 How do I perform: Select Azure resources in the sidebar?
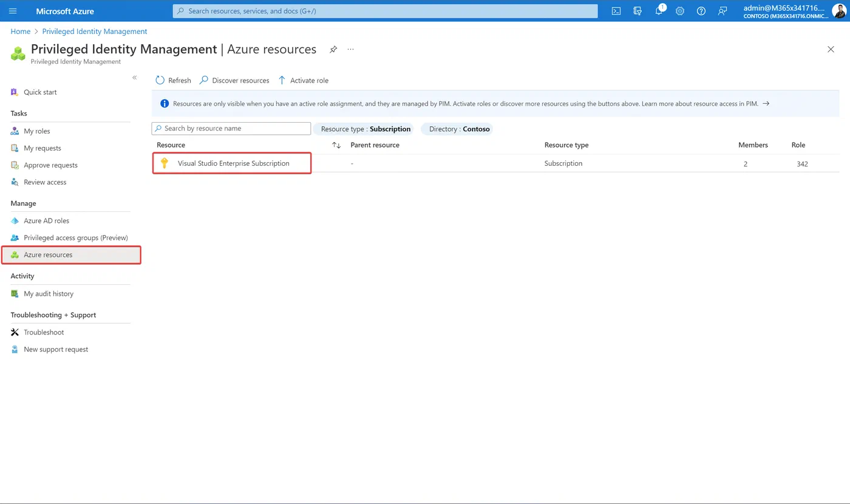[70, 255]
